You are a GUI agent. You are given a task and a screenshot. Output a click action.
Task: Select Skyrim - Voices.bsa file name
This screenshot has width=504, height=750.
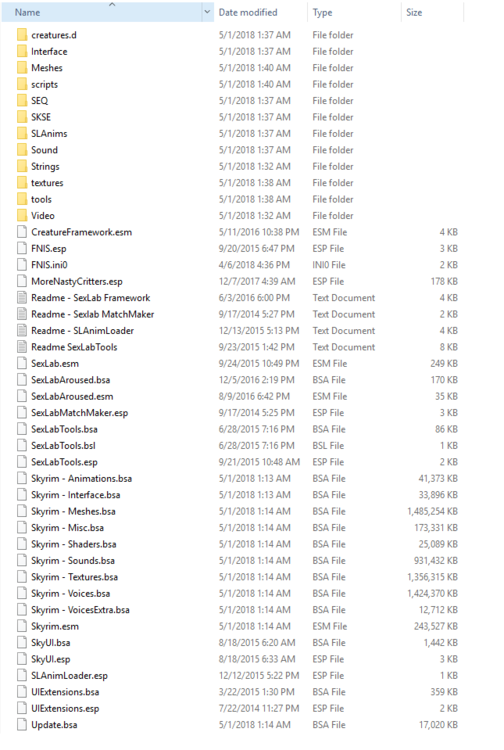pos(70,594)
